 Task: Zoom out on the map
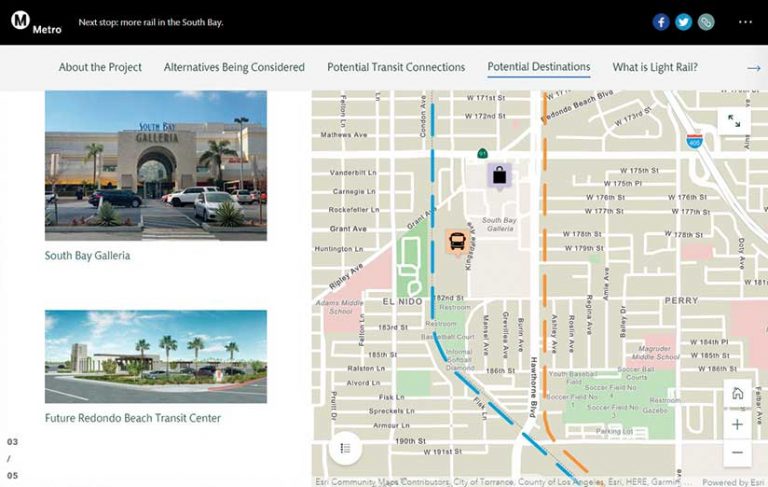[737, 452]
